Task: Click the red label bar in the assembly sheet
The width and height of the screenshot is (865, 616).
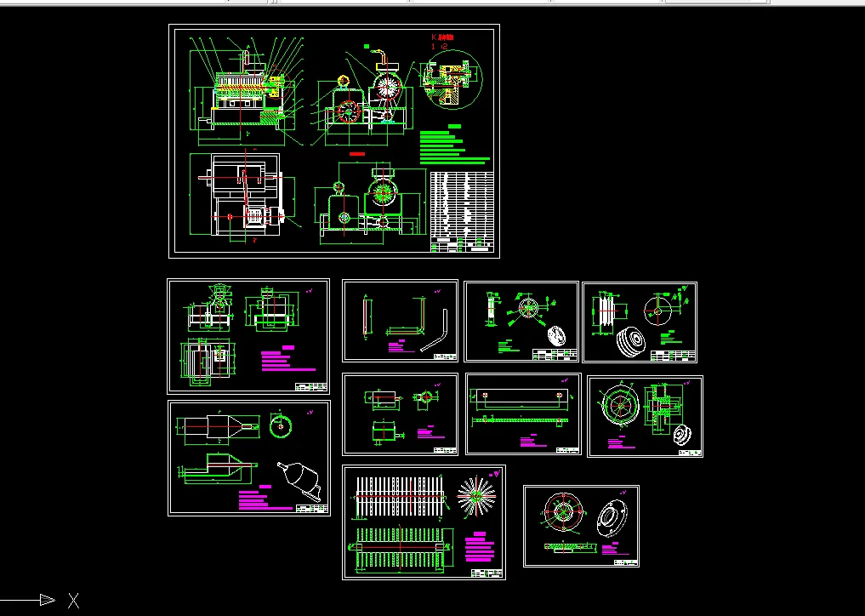Action: (357, 153)
